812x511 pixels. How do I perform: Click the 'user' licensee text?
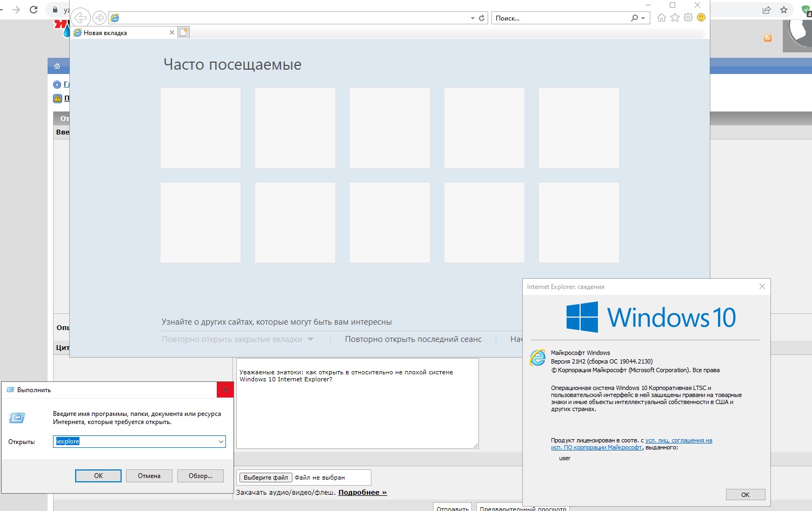[565, 458]
